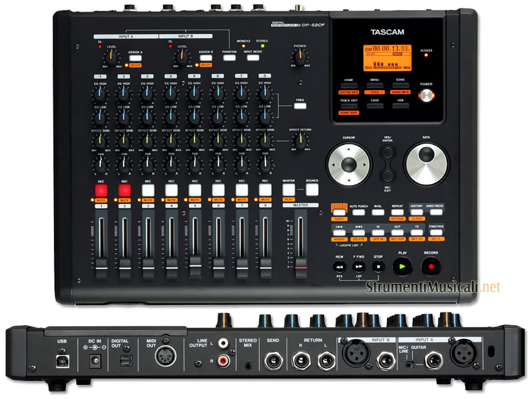Hit the square STOP transport button
Screen dimensions: 532x399
click(x=378, y=267)
